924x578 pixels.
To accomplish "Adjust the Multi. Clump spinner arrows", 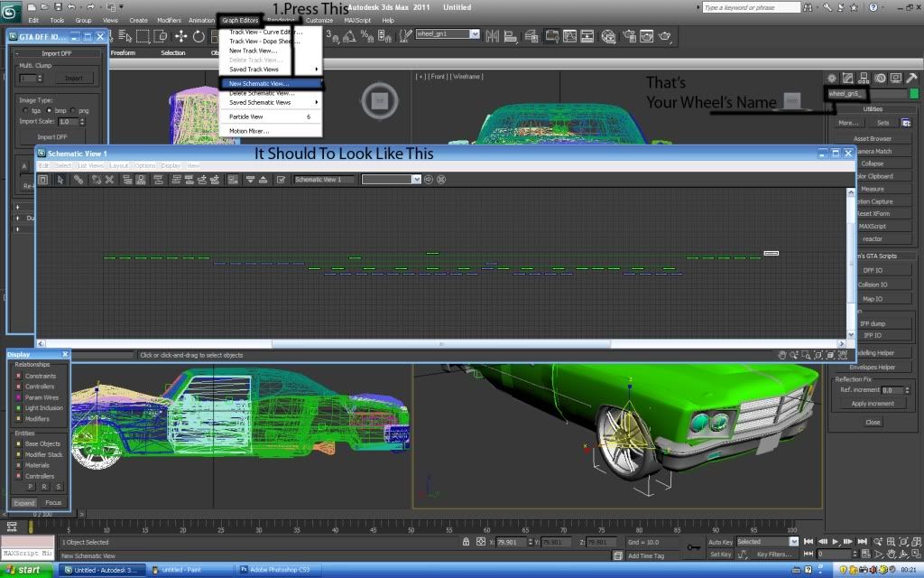I will point(40,79).
